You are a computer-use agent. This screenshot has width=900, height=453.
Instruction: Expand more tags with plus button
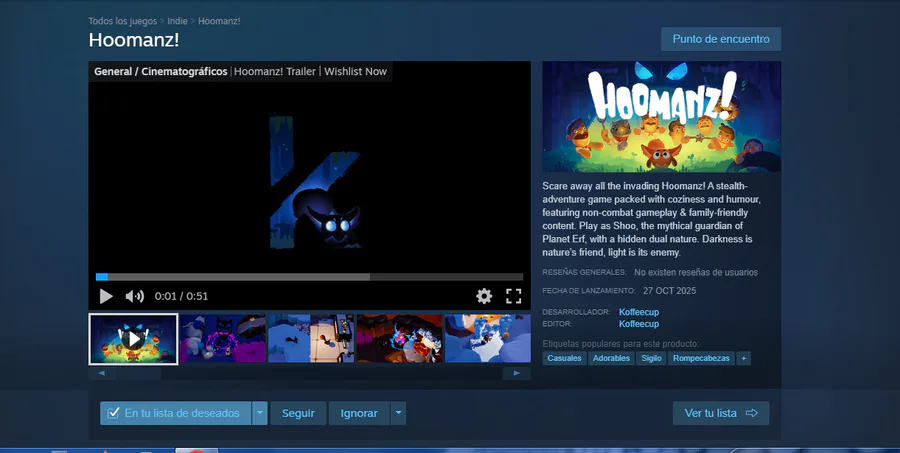[744, 358]
